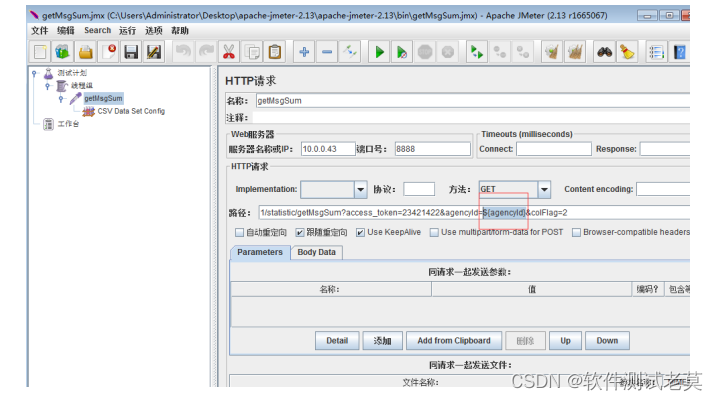Click the Up button

(566, 341)
